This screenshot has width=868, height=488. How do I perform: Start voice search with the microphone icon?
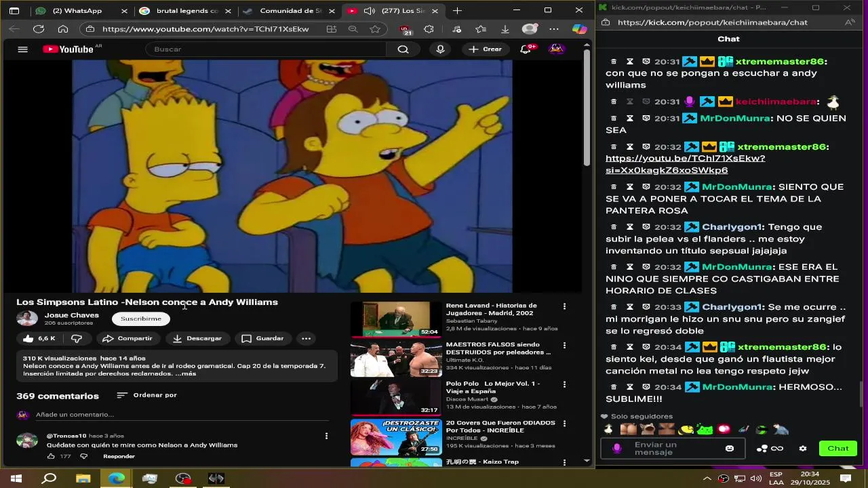point(441,49)
